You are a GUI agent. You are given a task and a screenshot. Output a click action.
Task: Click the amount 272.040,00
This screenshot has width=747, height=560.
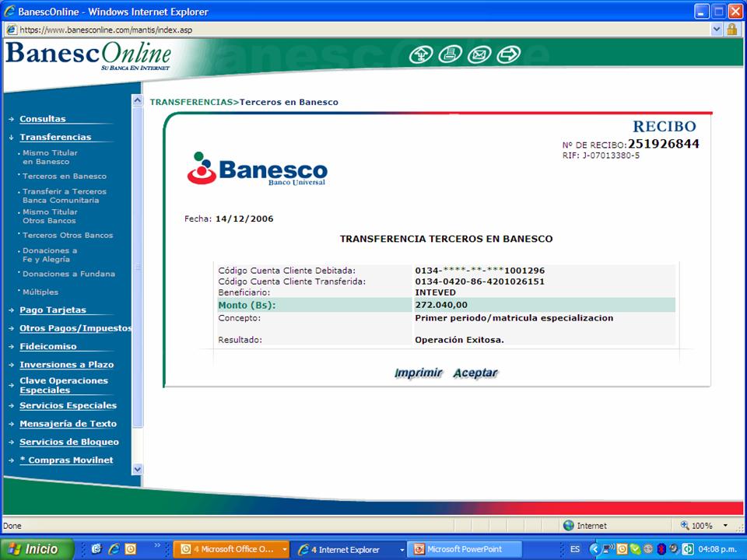pos(441,305)
